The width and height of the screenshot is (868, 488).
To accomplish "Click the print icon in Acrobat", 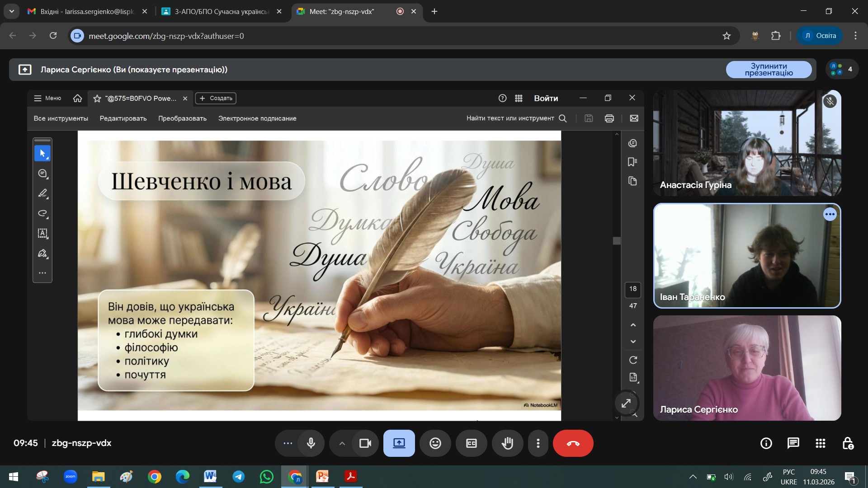I will coord(609,118).
